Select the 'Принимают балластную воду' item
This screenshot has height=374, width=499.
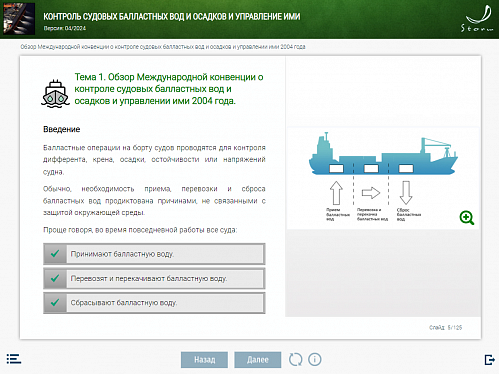154,254
